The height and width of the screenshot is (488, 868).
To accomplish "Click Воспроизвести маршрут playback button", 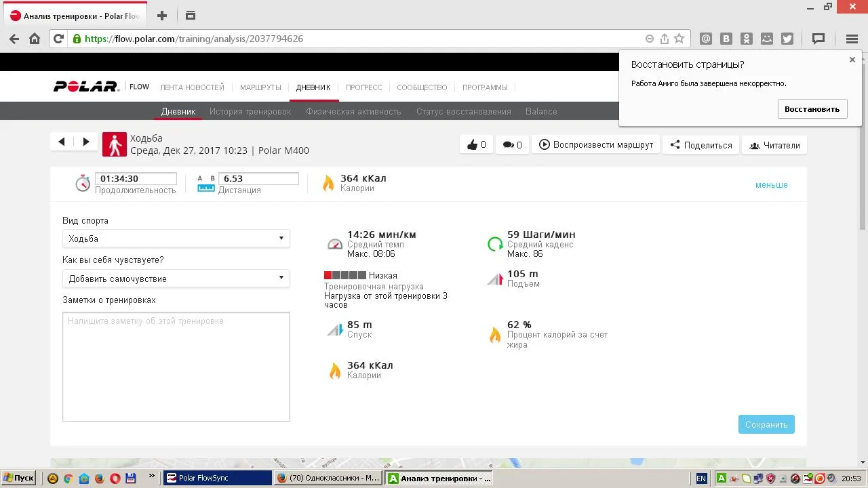I will pos(596,145).
